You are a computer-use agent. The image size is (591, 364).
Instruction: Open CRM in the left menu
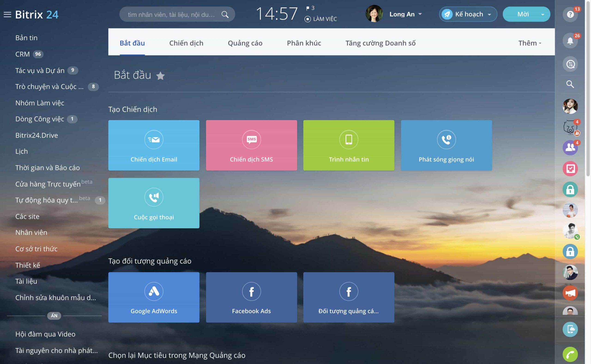22,54
